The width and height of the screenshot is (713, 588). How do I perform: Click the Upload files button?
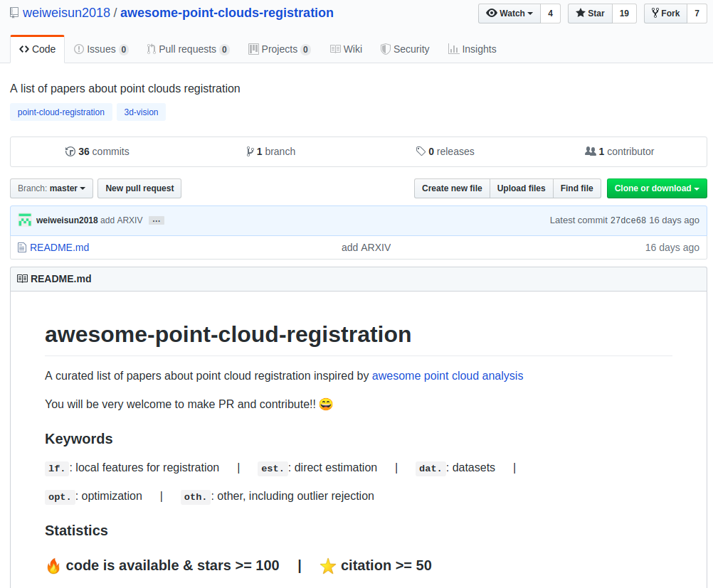pos(521,188)
